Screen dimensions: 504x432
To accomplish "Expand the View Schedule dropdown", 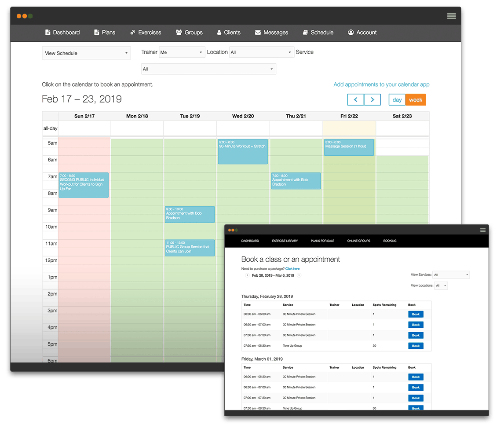I will (86, 53).
